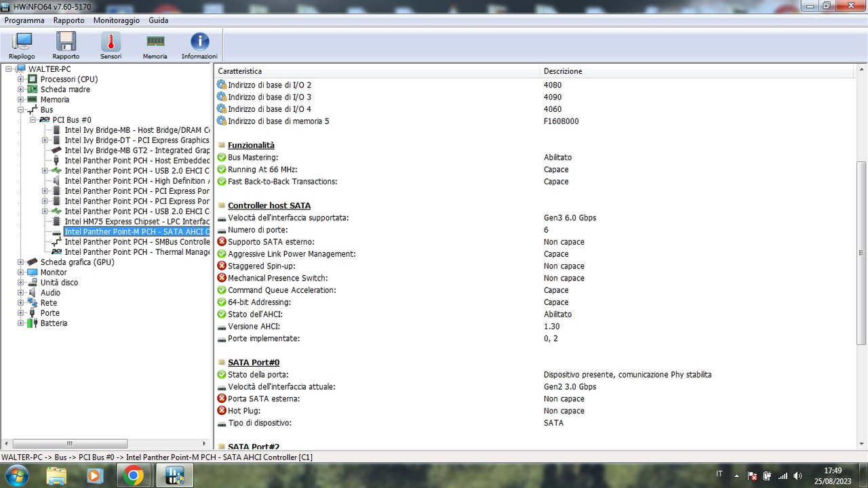This screenshot has width=868, height=488.
Task: Select Intel Ivy Bridge-MB Host Bridge/DRAM item
Action: point(137,130)
